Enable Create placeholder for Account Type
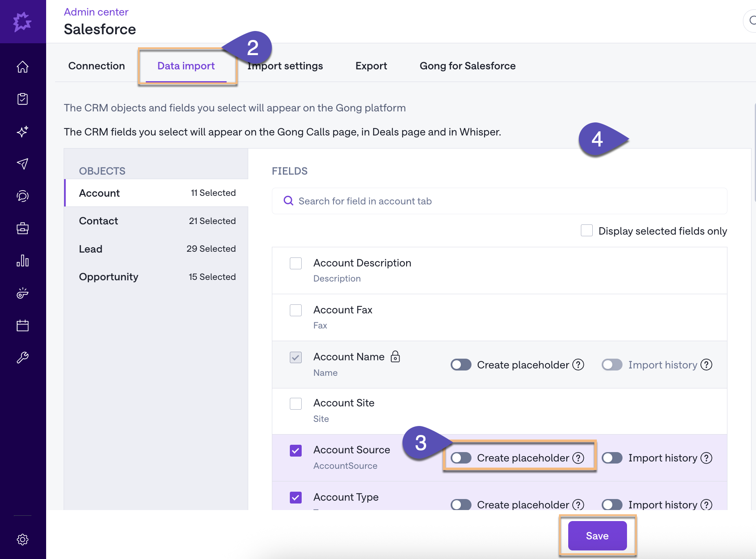This screenshot has height=559, width=756. [x=461, y=505]
